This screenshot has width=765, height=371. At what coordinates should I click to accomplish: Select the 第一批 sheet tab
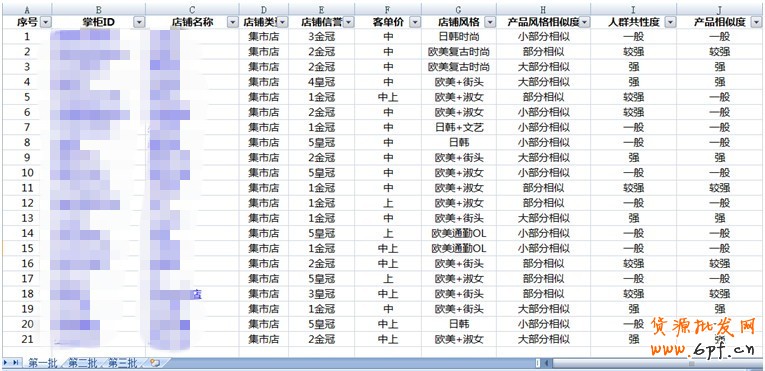click(43, 362)
